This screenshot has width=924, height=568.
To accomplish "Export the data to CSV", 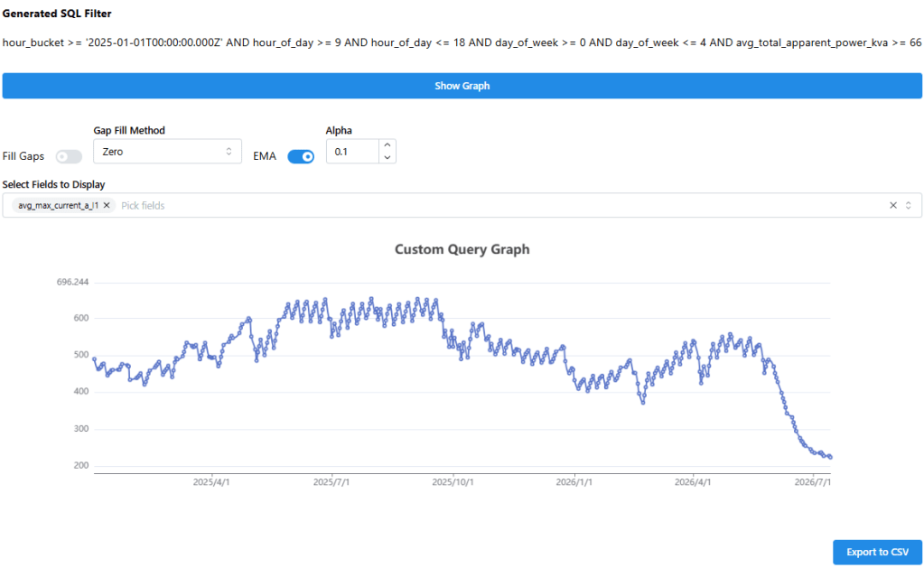I will point(877,552).
